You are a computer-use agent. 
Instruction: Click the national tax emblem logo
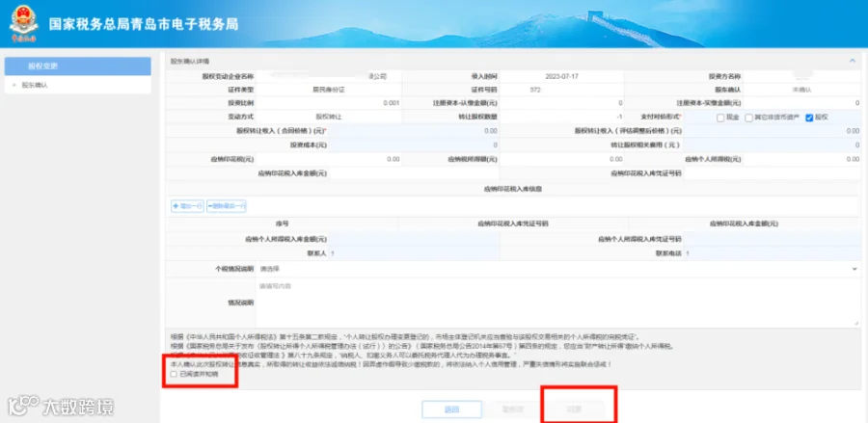pos(24,24)
